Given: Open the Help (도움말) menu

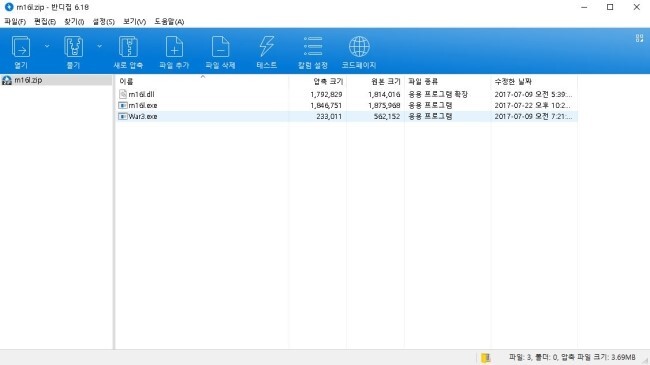Looking at the screenshot, I should (169, 22).
